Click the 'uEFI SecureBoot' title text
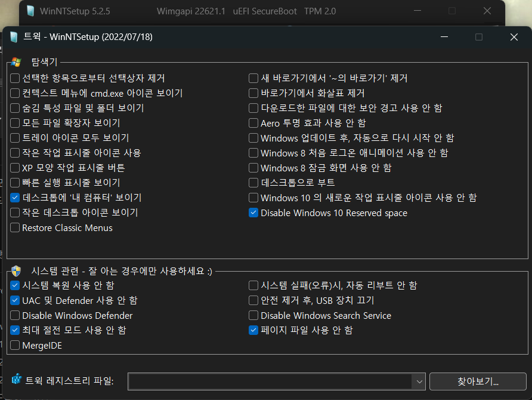The height and width of the screenshot is (400, 532). point(265,11)
